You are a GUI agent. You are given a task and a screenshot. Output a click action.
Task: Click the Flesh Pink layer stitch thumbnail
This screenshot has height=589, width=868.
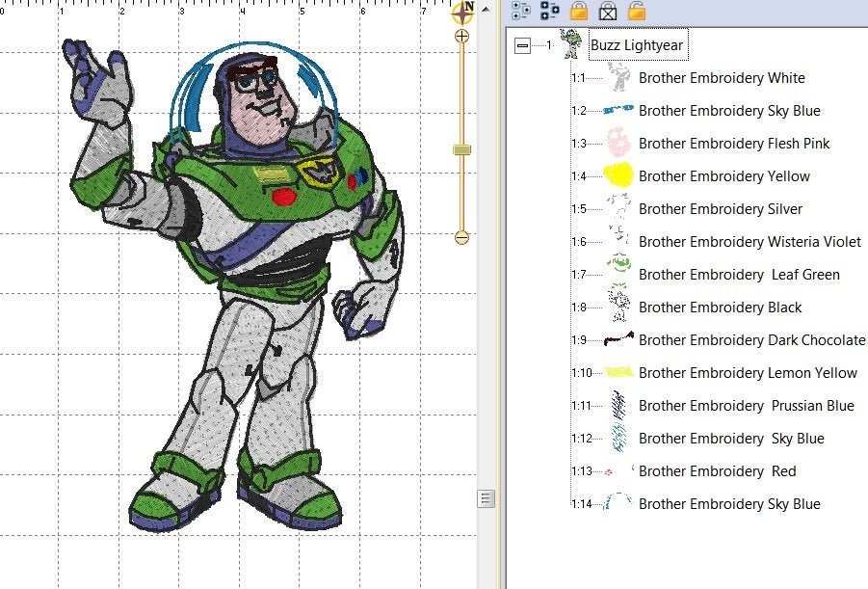(x=618, y=142)
